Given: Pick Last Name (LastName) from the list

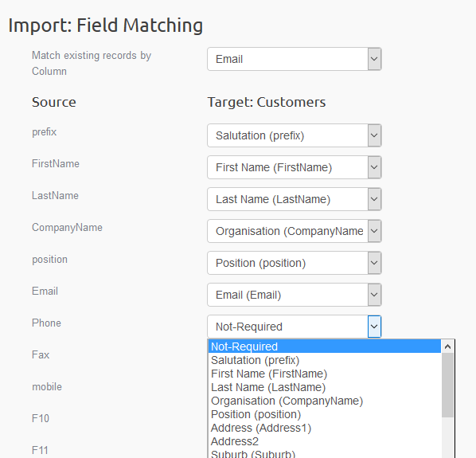Looking at the screenshot, I should pos(325,387).
